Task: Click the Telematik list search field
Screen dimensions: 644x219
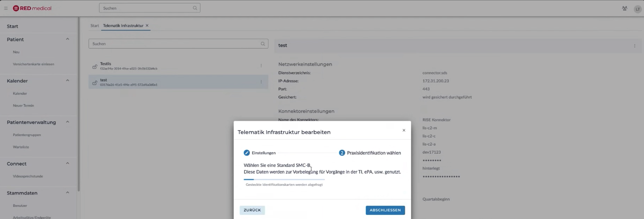Action: coord(175,44)
